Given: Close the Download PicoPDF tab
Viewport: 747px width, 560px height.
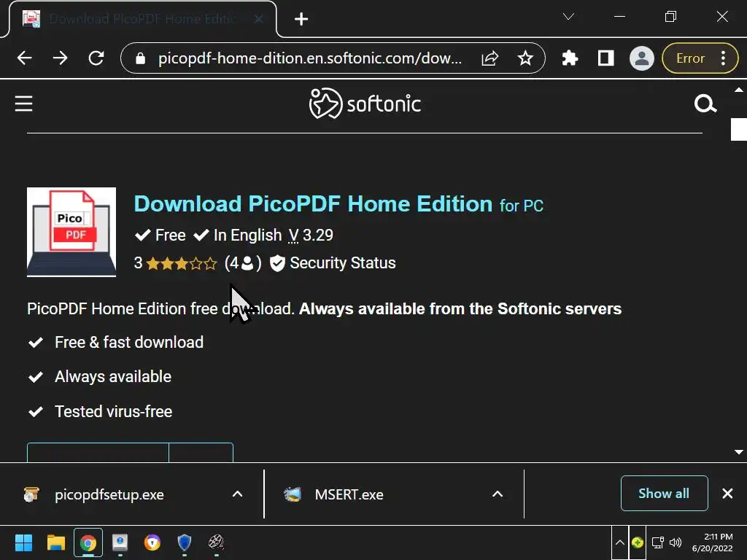Looking at the screenshot, I should pyautogui.click(x=259, y=19).
